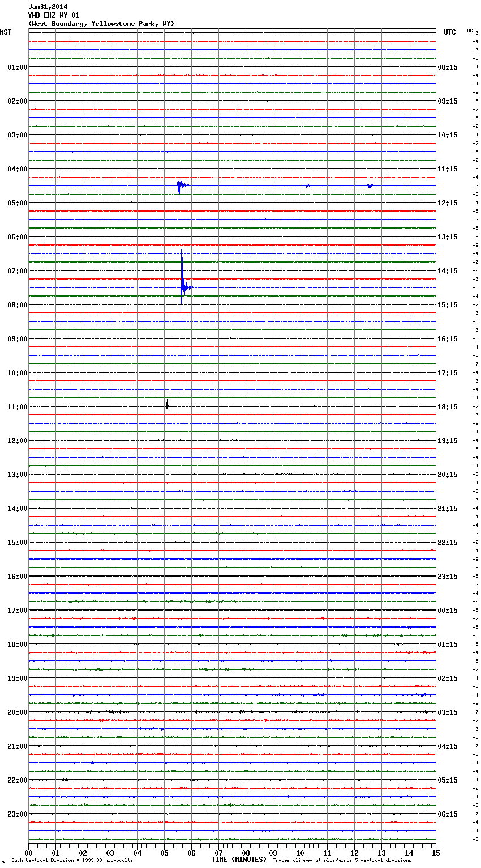The width and height of the screenshot is (481, 868).
Task: Click the West Boundary, Yellowstone Park station name
Action: tap(101, 24)
